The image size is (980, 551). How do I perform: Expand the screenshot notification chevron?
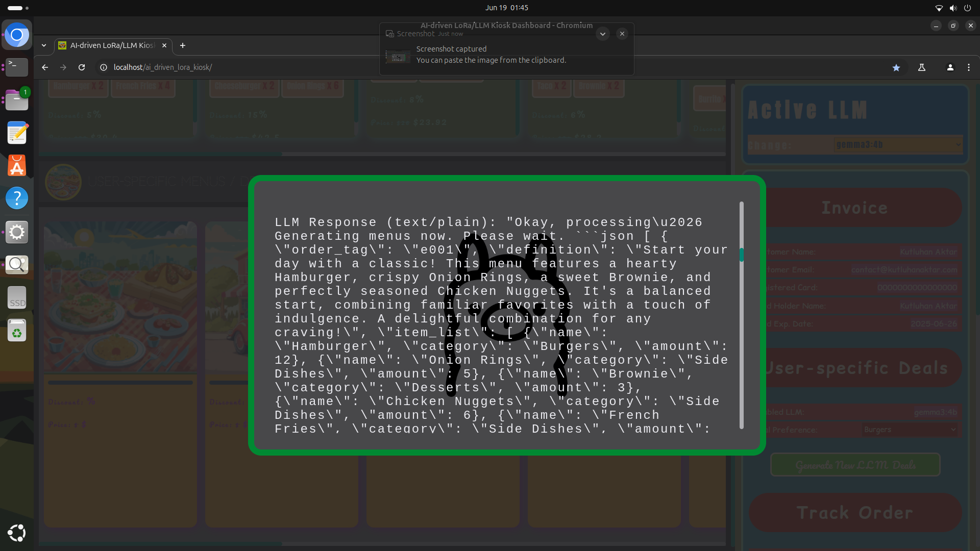(x=602, y=34)
